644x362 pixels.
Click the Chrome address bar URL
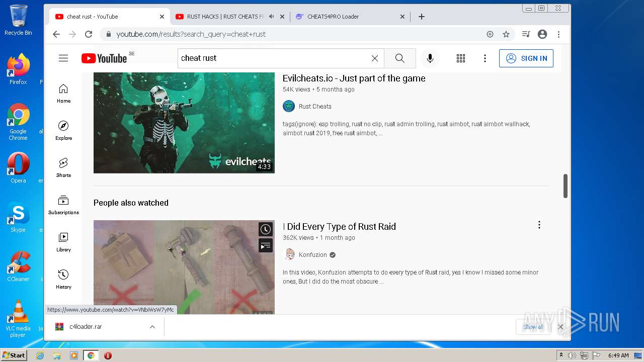click(x=191, y=34)
